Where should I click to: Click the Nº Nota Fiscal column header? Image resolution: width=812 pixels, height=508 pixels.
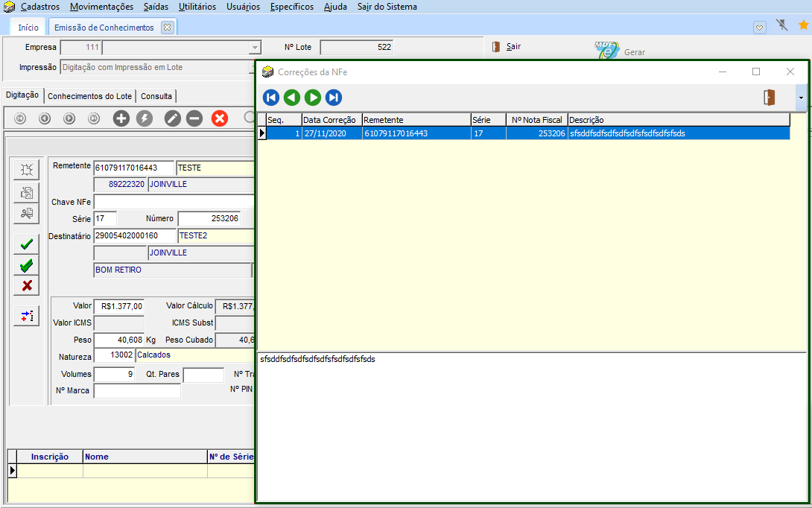pos(537,120)
